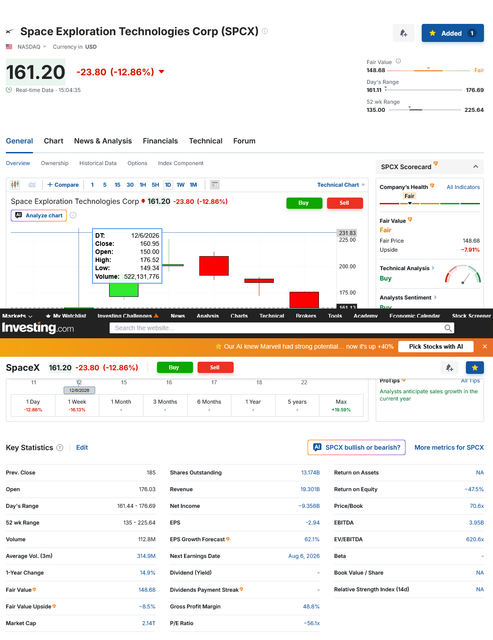Click the Technical Analysis gauge
Image resolution: width=493 pixels, height=640 pixels.
tap(463, 274)
